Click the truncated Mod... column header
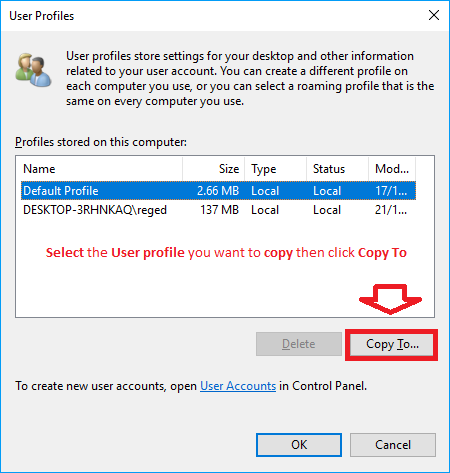The width and height of the screenshot is (450, 473). (392, 169)
